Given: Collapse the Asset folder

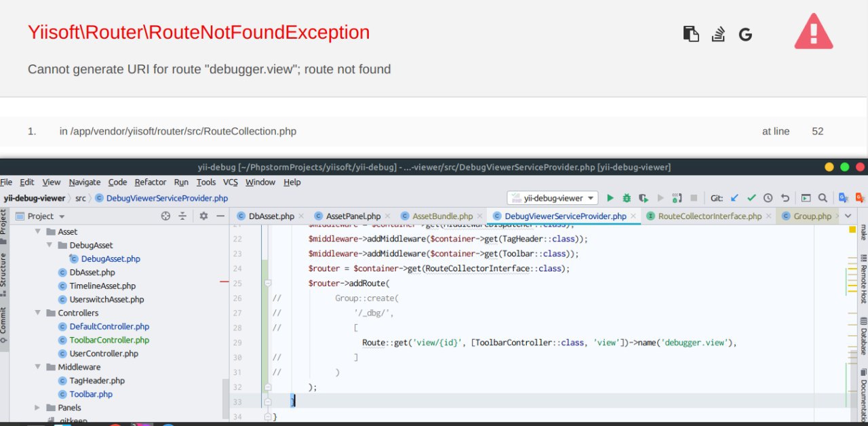Looking at the screenshot, I should pyautogui.click(x=38, y=231).
